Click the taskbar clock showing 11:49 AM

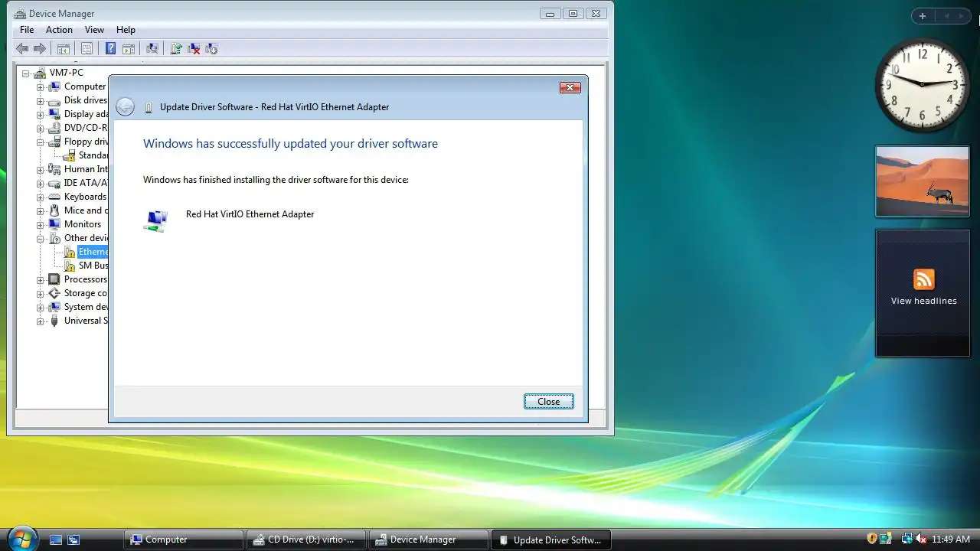pyautogui.click(x=951, y=540)
